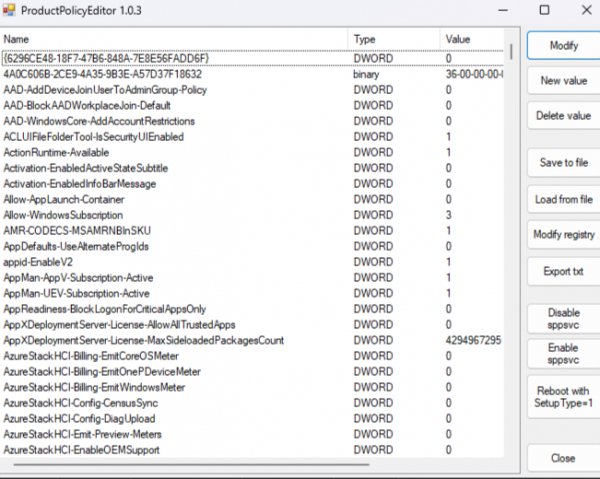The image size is (600, 479).
Task: Select row 4A0C606B-2CE9-4A35-9B3E-A57D37F18632
Action: pos(253,74)
